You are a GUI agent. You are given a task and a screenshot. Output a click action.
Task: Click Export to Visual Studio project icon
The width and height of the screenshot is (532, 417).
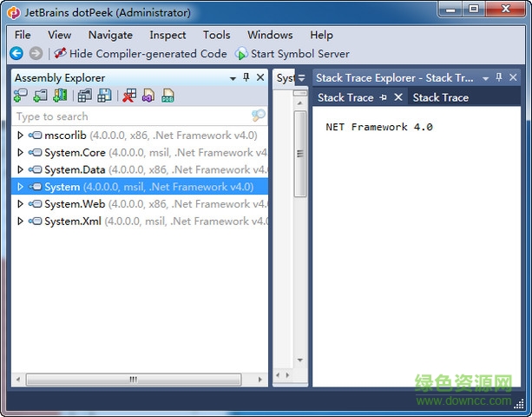pyautogui.click(x=148, y=96)
